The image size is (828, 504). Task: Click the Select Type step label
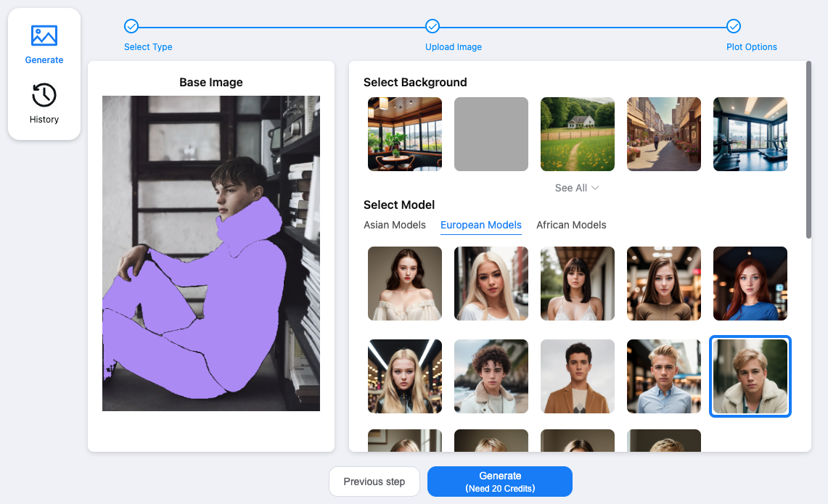tap(148, 47)
